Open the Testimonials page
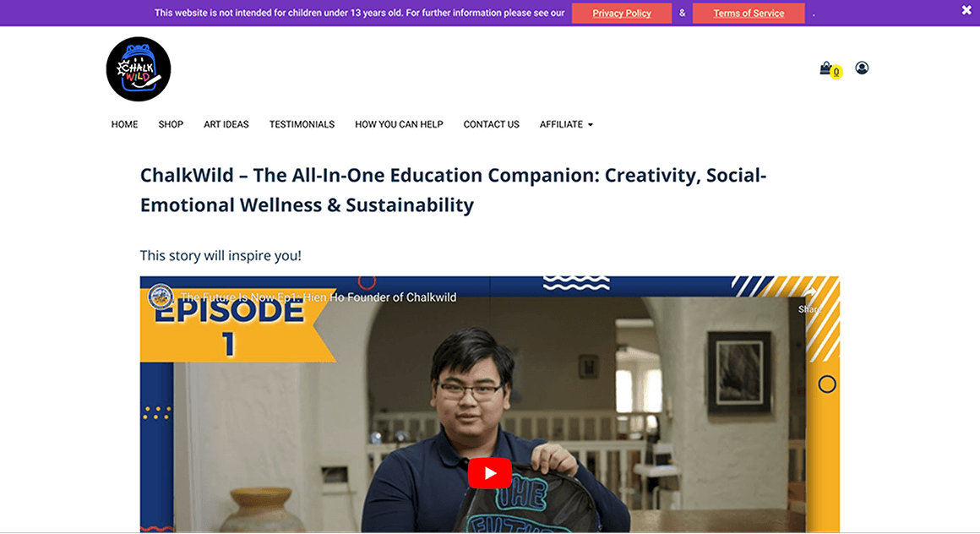This screenshot has width=980, height=534. click(x=302, y=124)
